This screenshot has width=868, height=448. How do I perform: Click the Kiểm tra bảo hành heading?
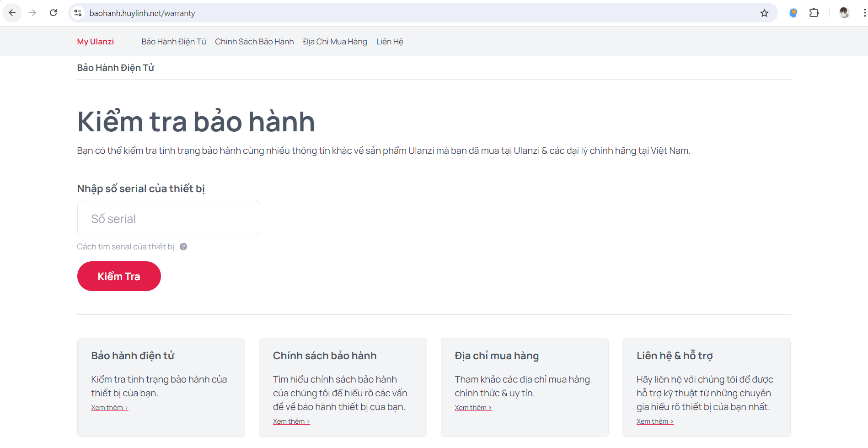pos(196,122)
